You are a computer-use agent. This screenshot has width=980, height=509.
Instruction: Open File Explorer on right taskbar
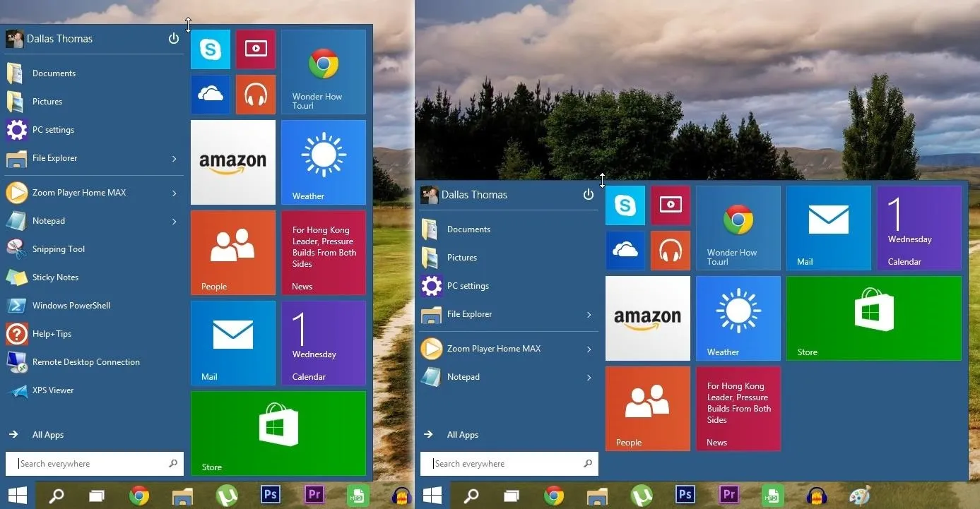597,496
